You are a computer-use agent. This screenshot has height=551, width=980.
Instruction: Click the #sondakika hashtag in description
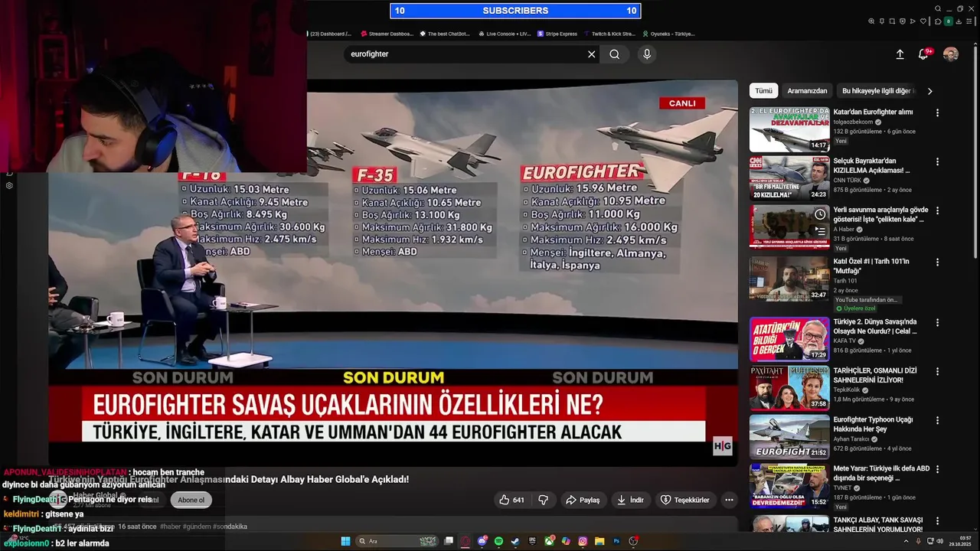click(229, 527)
